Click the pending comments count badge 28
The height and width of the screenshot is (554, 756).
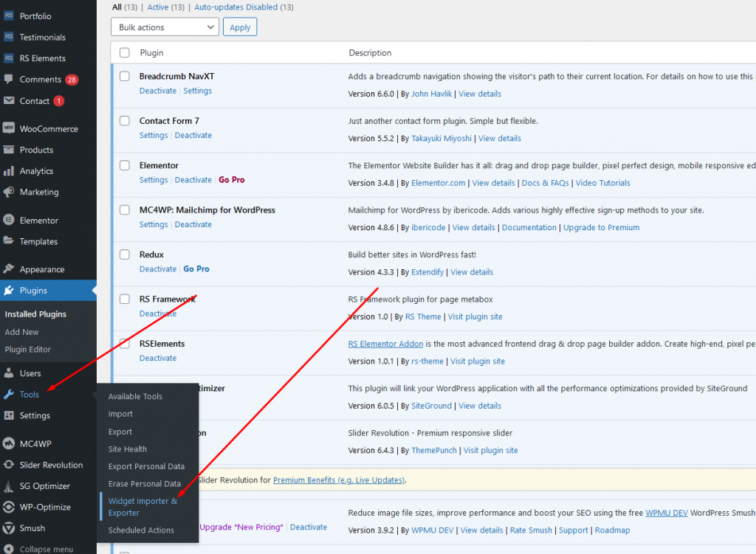click(x=72, y=80)
